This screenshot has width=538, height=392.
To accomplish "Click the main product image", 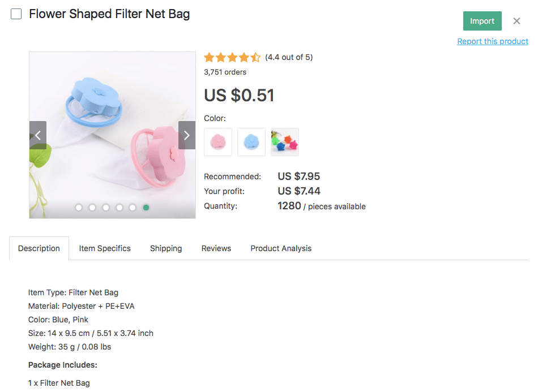I will click(112, 113).
